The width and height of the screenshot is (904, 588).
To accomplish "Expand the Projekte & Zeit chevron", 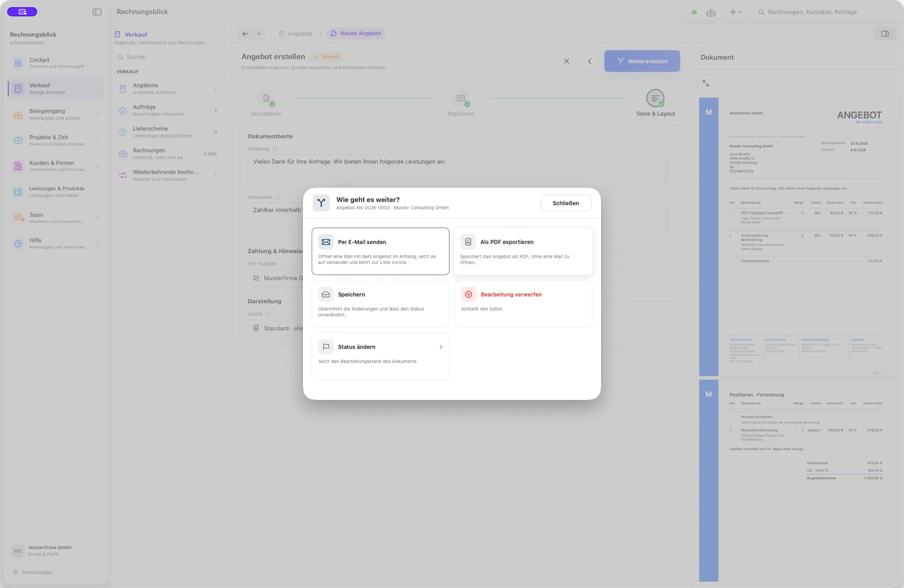I will coord(98,141).
